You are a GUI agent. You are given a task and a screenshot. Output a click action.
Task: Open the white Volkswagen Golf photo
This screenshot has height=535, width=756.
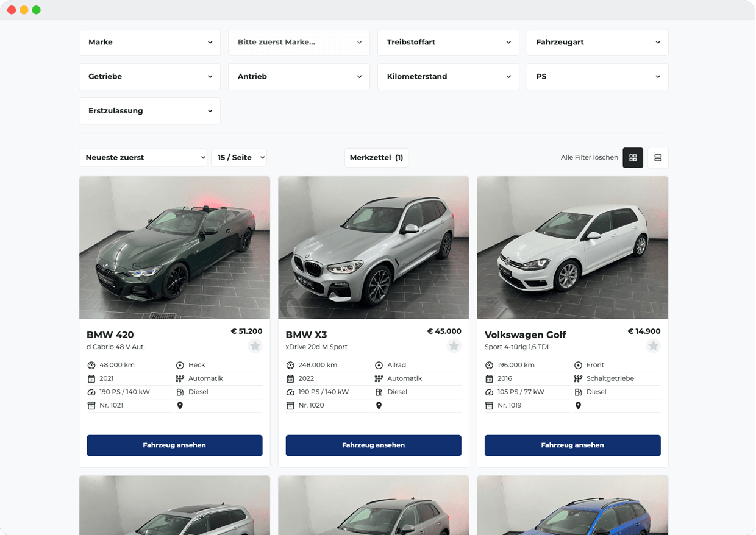[x=572, y=247]
